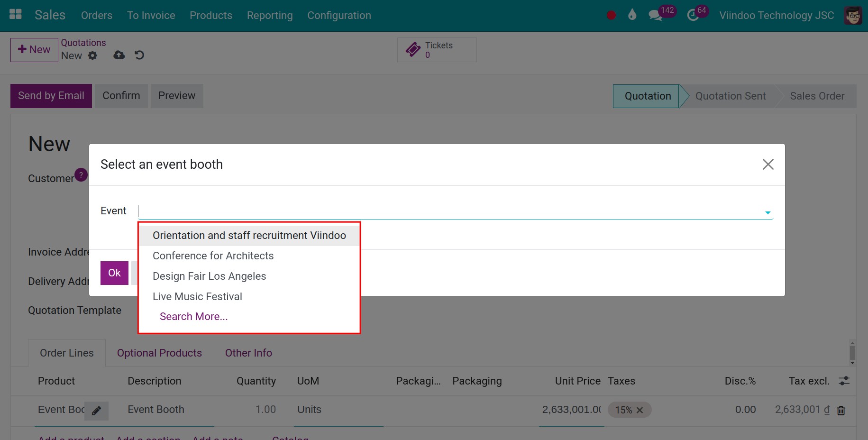Click Send by Email button
Screen dimensions: 868x440
51,96
